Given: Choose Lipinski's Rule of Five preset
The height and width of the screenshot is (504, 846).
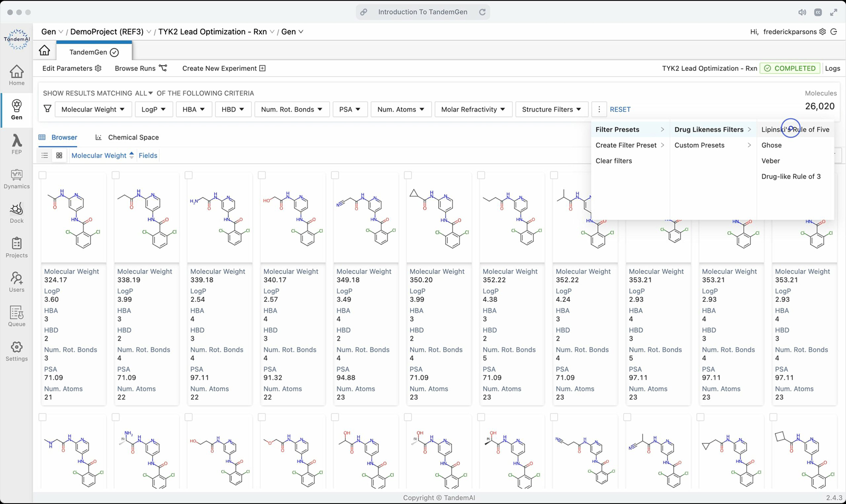Looking at the screenshot, I should point(795,130).
